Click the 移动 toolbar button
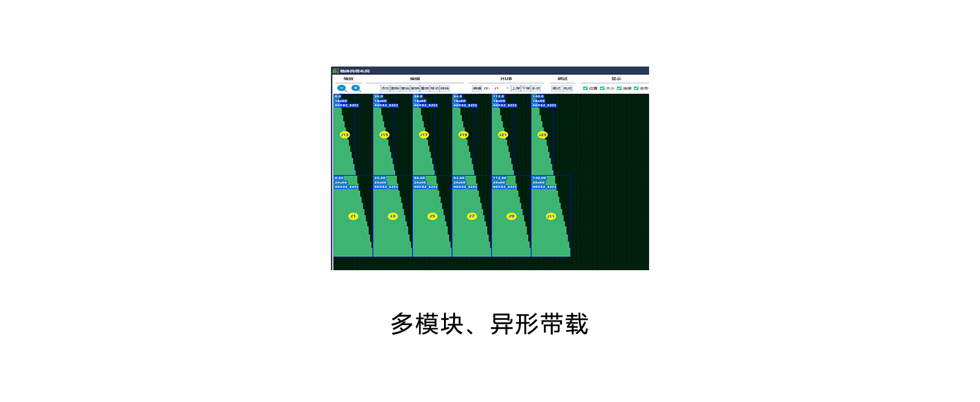980x402 pixels. 434,88
